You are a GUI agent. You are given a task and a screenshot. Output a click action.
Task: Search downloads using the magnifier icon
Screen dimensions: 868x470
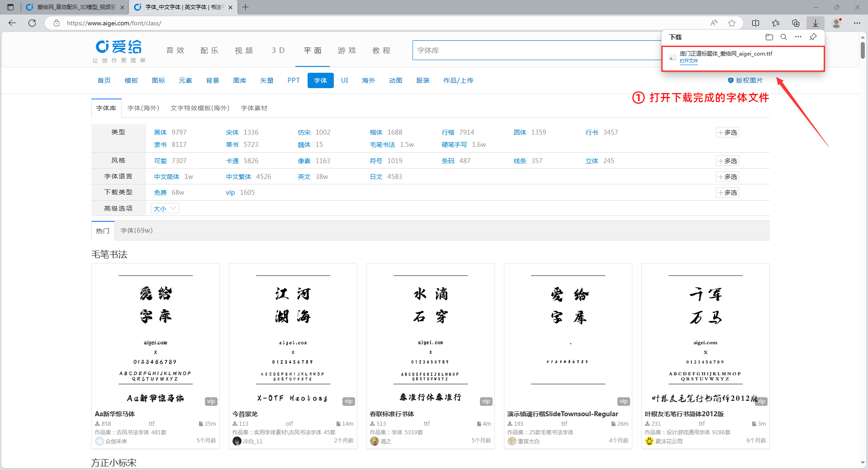[784, 37]
